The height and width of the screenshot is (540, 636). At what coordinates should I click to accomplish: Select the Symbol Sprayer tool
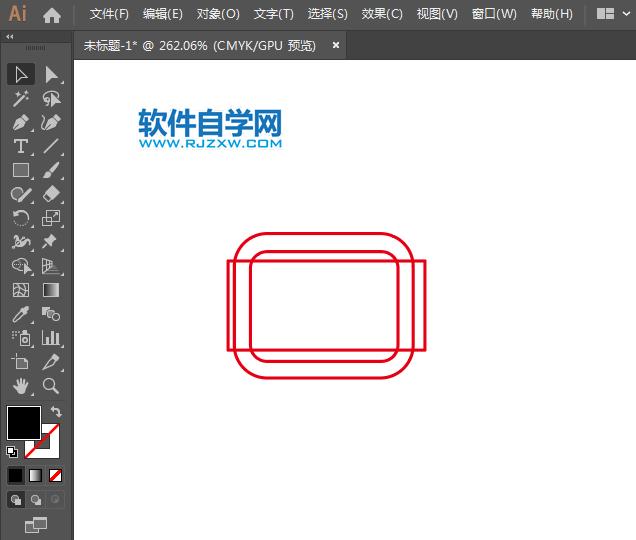[x=21, y=338]
